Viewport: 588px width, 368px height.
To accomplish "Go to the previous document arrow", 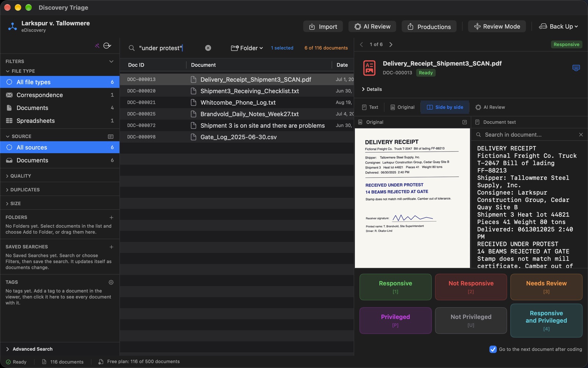I will (362, 45).
